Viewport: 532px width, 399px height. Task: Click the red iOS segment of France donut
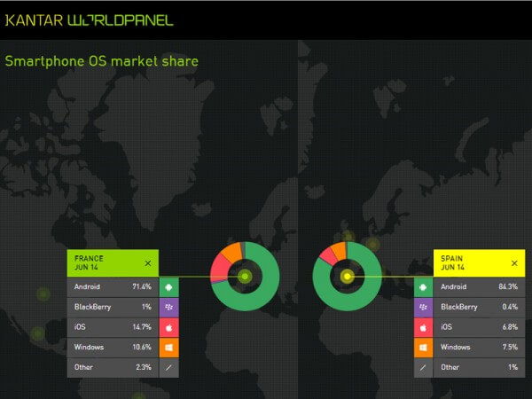coord(220,268)
